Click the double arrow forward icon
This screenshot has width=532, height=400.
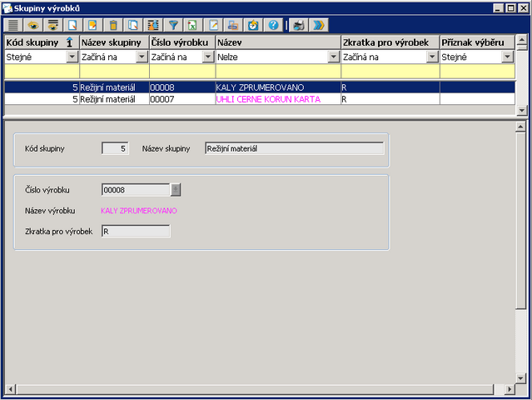pos(317,25)
